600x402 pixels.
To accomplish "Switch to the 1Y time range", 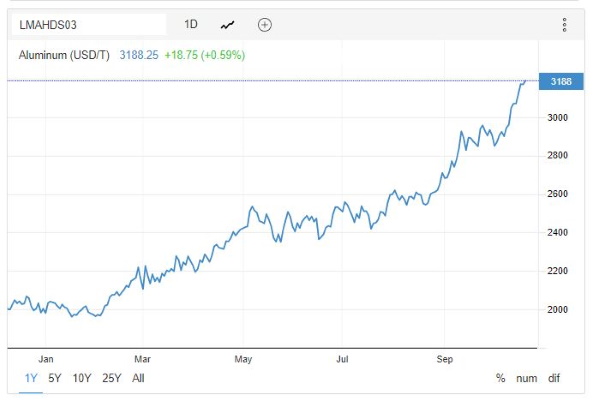I will tap(31, 378).
